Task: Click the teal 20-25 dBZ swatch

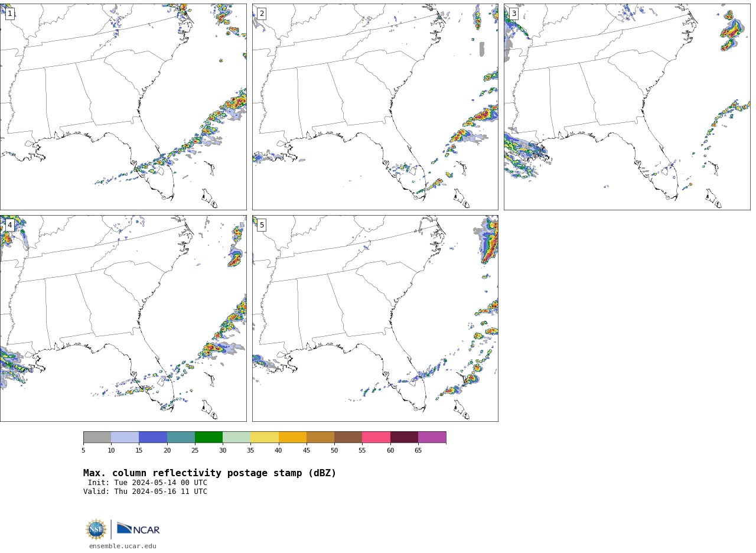Action: pyautogui.click(x=181, y=437)
